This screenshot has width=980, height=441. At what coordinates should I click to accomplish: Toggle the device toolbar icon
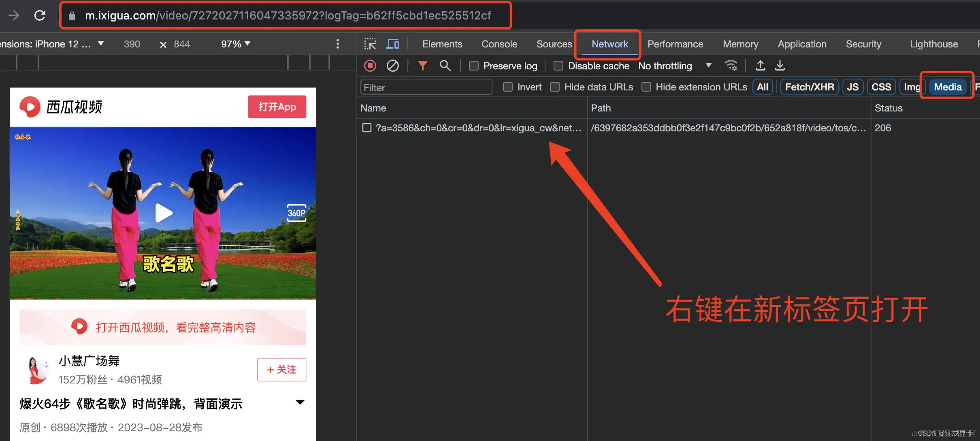(x=392, y=44)
